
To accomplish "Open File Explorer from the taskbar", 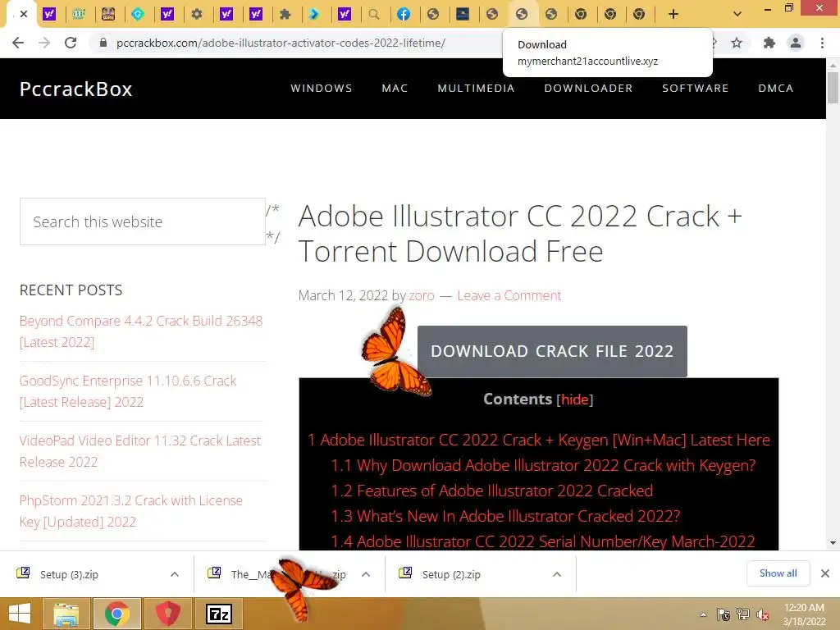I will click(x=66, y=614).
